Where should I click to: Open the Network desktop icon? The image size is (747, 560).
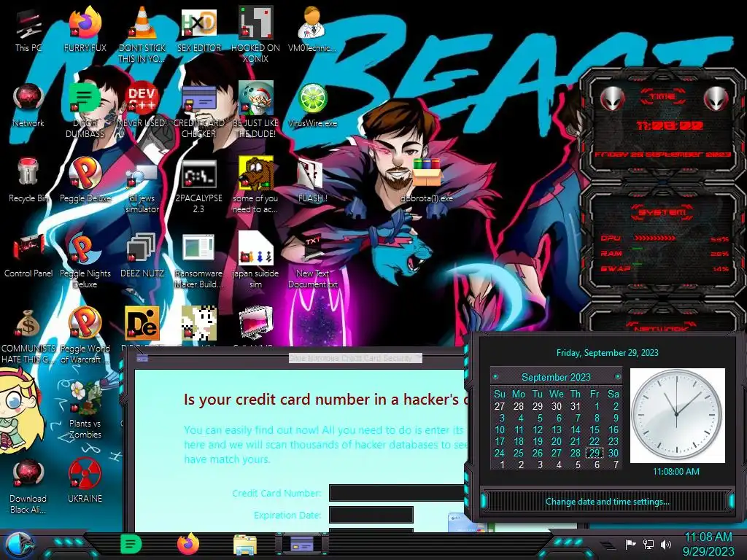pyautogui.click(x=28, y=105)
